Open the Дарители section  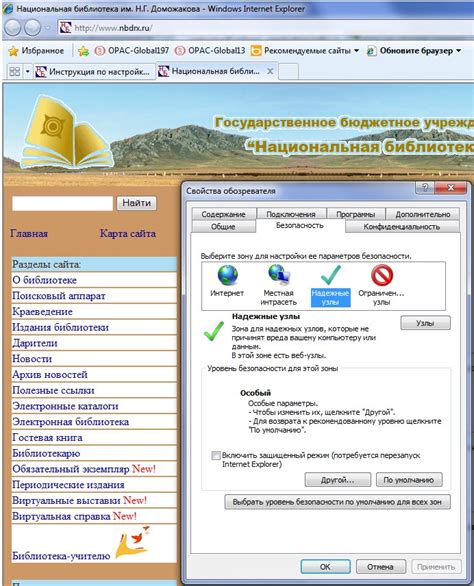pos(35,343)
